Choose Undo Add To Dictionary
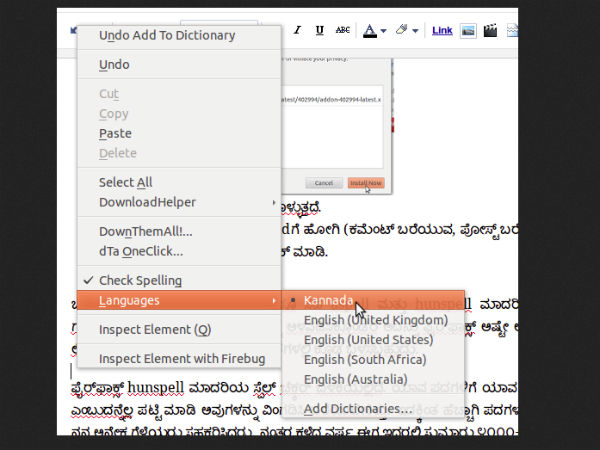Screen dimensions: 600x450 coord(167,35)
